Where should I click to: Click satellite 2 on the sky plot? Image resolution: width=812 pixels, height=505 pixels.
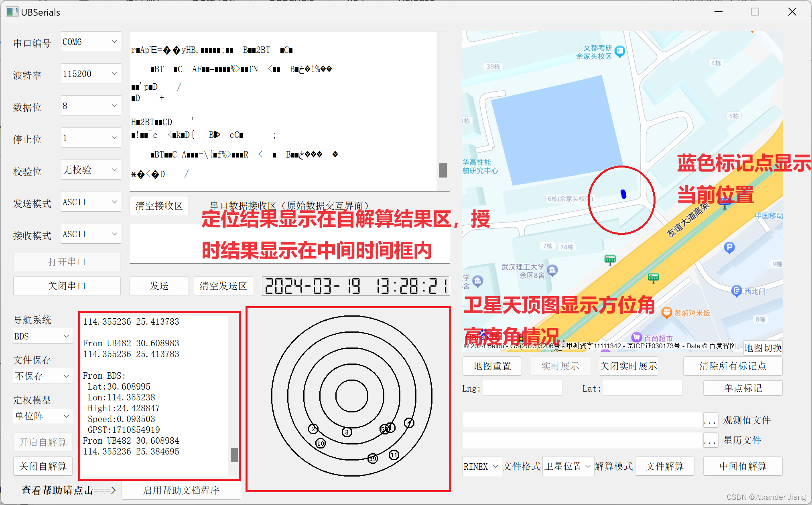313,429
